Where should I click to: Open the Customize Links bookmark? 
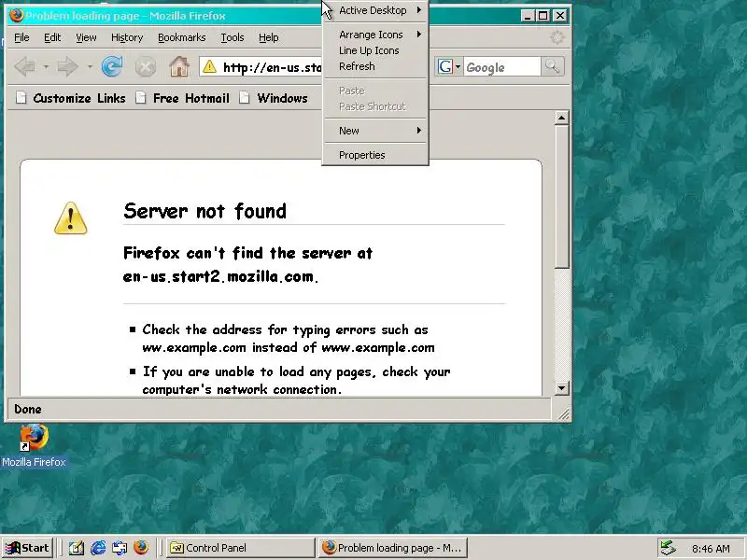[71, 98]
